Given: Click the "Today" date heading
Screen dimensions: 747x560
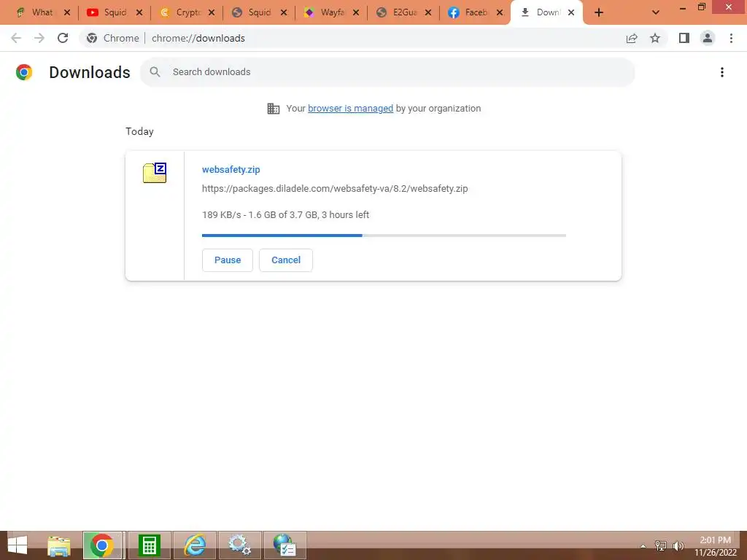Looking at the screenshot, I should 139,131.
